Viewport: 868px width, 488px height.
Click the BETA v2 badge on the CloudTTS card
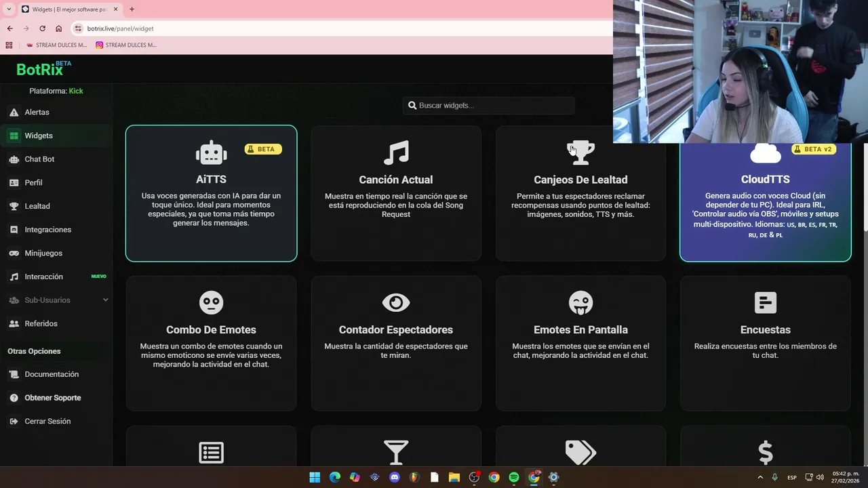pyautogui.click(x=814, y=149)
